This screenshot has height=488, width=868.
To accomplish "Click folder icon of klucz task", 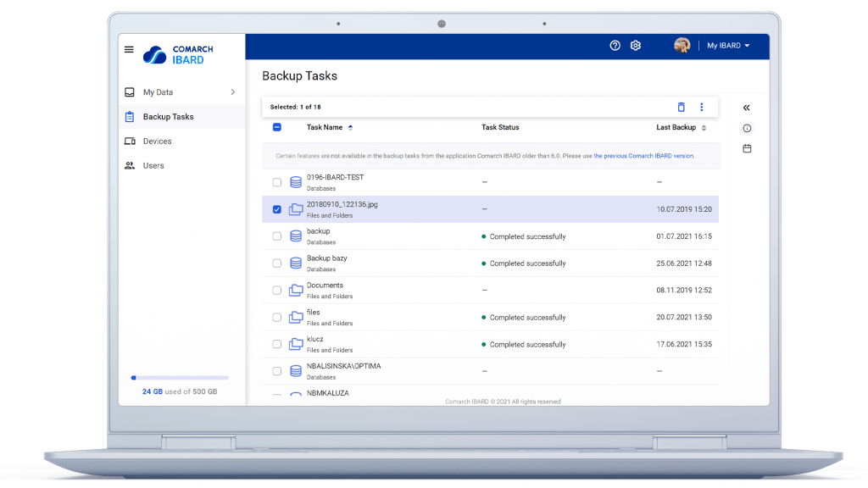I will click(x=296, y=344).
